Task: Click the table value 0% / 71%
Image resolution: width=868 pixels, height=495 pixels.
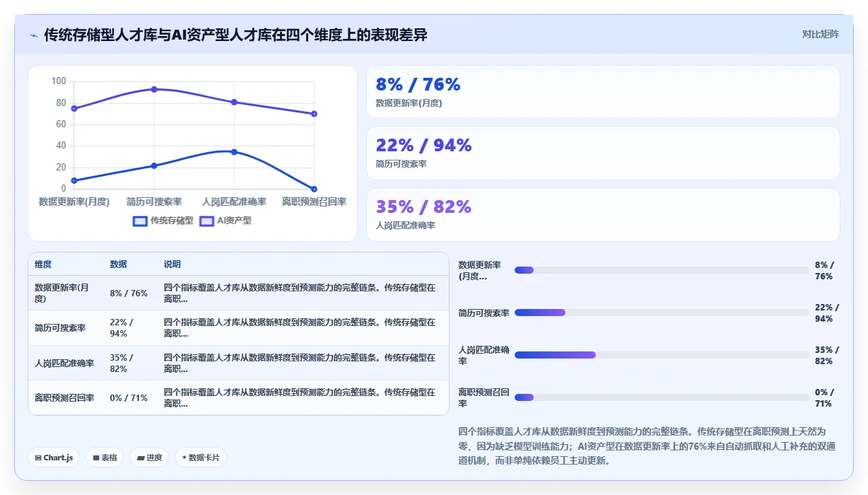Action: tap(129, 398)
